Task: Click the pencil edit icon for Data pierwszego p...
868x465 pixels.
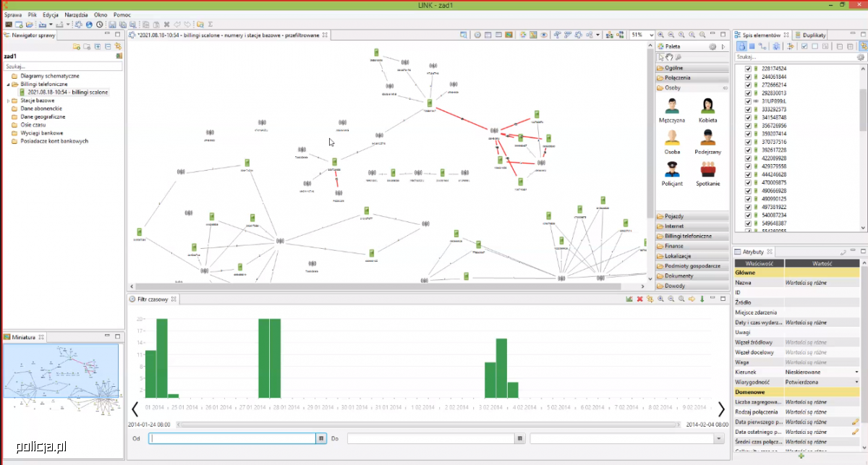Action: tap(855, 422)
